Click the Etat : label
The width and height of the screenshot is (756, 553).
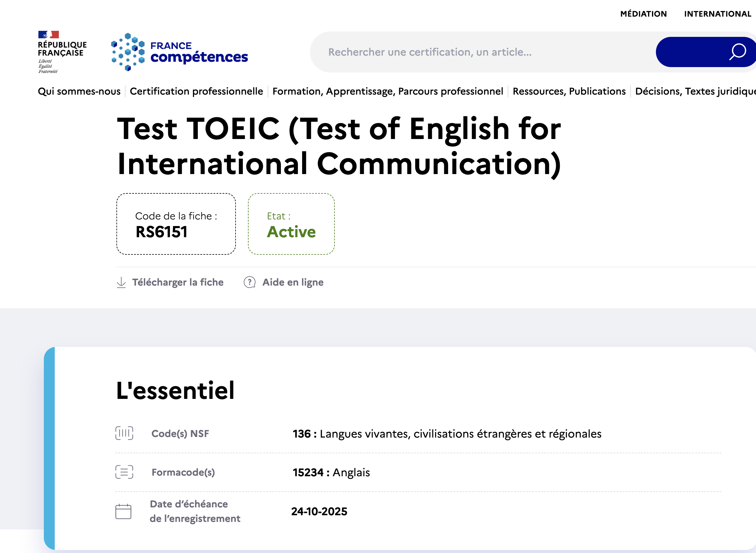(x=279, y=216)
